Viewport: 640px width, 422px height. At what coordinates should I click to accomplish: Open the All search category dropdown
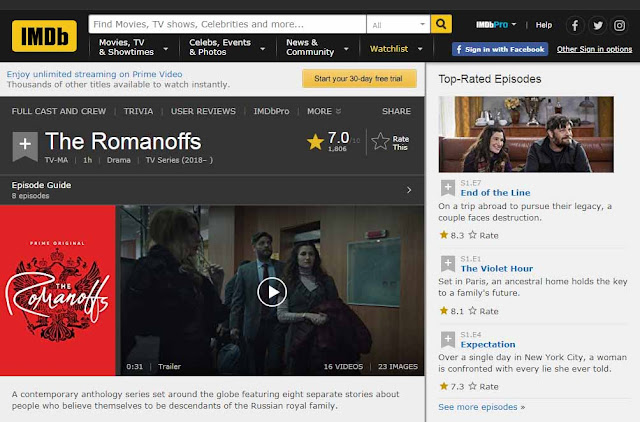pos(398,24)
